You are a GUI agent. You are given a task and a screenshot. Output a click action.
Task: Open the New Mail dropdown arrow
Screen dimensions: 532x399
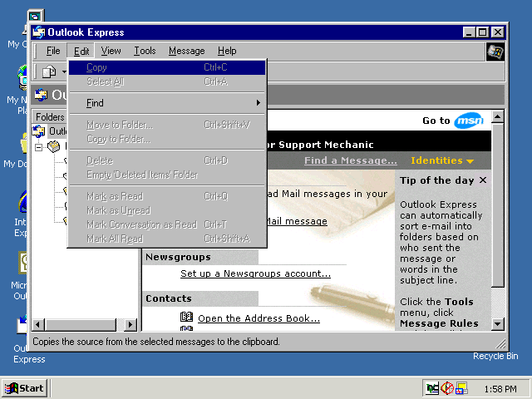[64, 72]
